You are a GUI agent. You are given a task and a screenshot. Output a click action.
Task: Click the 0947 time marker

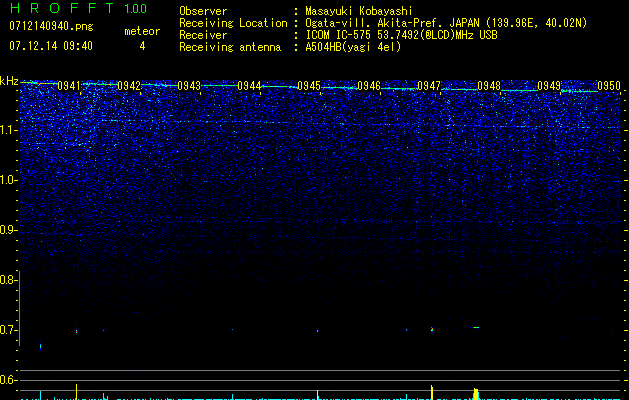[x=429, y=86]
